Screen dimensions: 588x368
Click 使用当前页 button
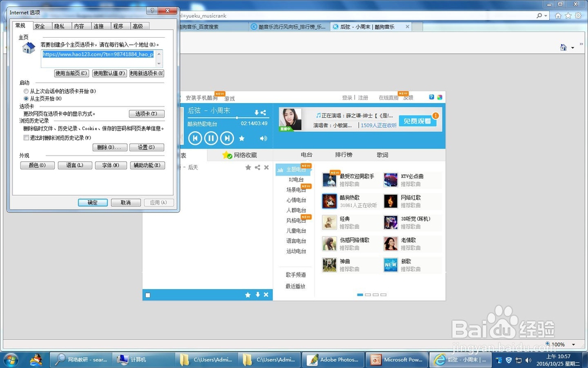point(72,73)
